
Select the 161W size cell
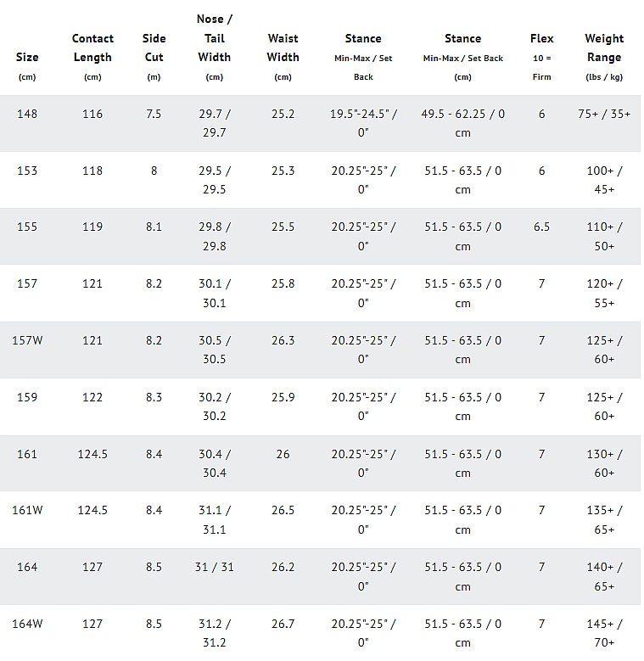click(27, 510)
